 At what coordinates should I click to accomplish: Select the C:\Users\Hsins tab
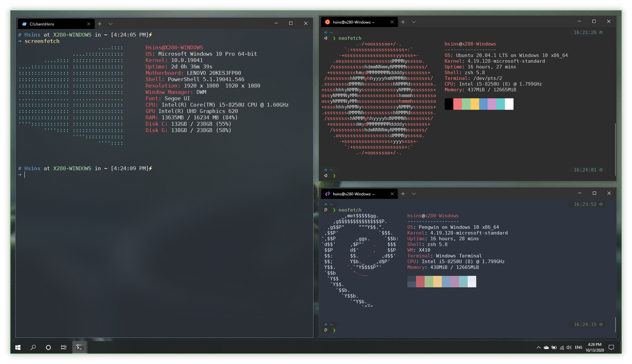pyautogui.click(x=56, y=24)
